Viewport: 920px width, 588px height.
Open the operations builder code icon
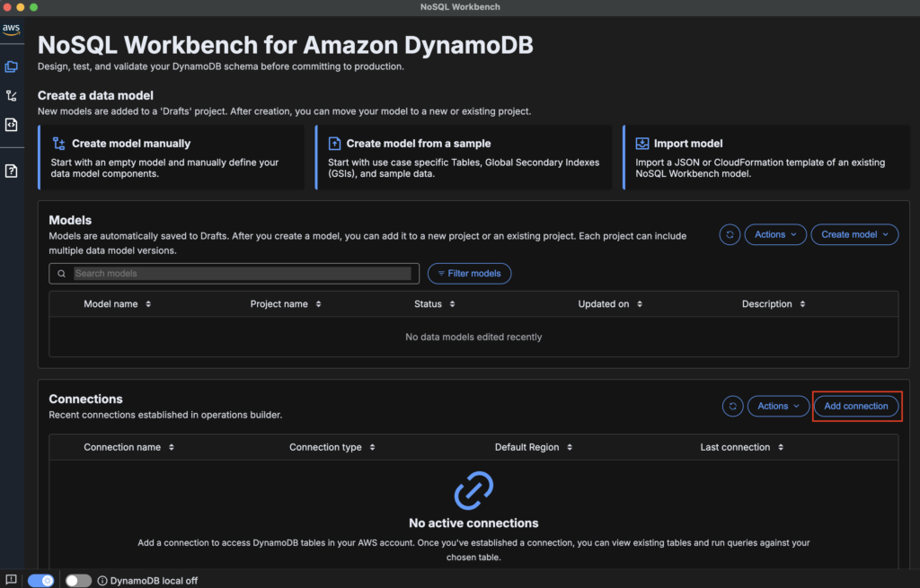(12, 125)
